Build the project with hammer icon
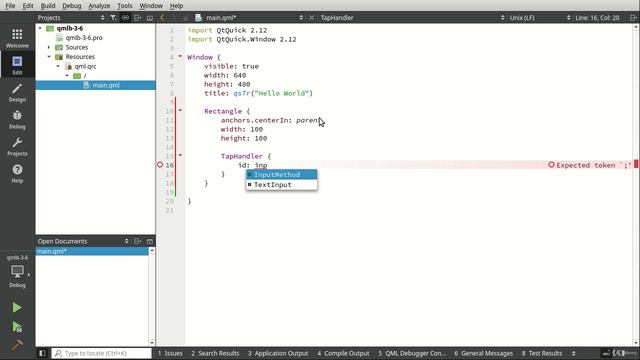 (17, 345)
